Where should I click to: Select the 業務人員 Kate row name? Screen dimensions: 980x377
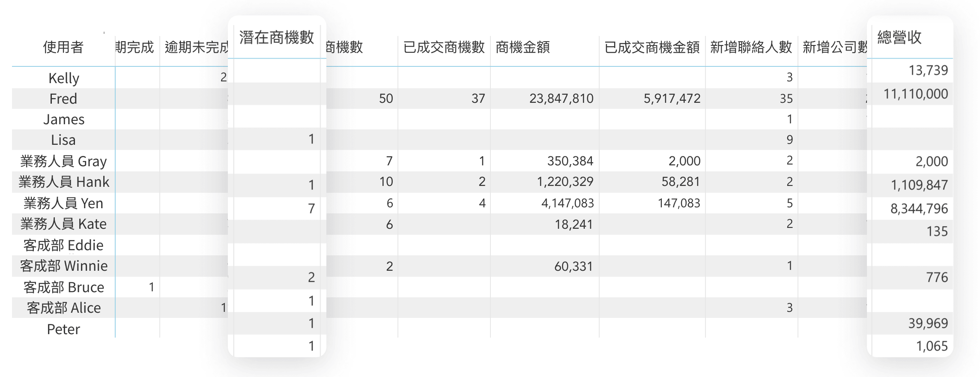click(x=63, y=224)
